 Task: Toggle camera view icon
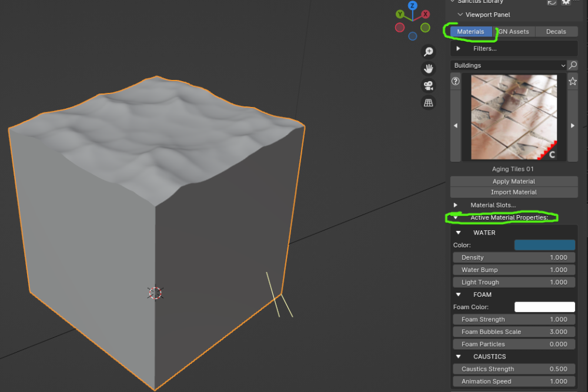[428, 86]
